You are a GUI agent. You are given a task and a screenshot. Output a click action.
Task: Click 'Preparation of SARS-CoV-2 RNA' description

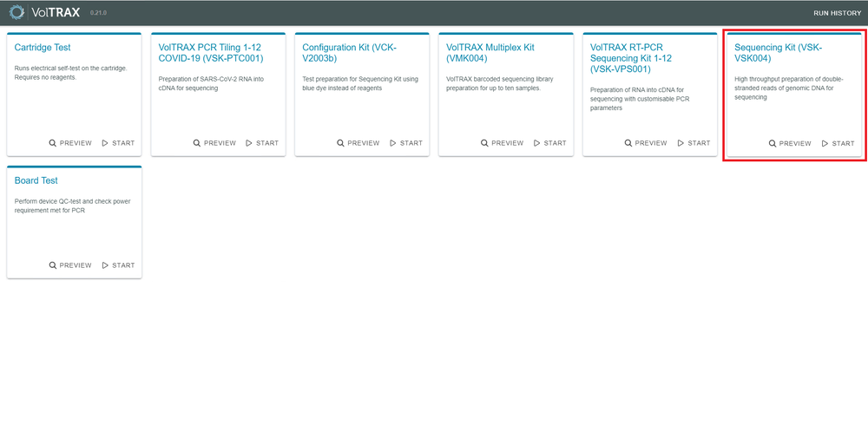[211, 84]
